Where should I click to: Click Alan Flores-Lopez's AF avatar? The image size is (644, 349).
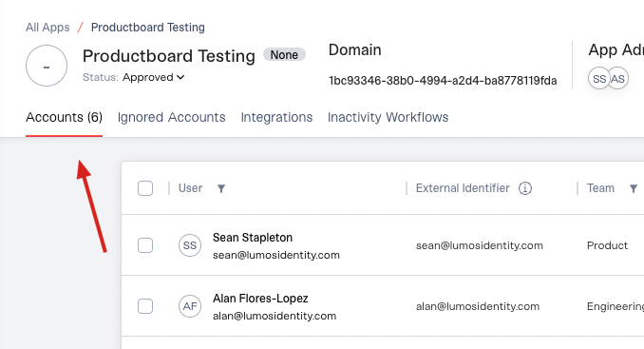tap(190, 306)
